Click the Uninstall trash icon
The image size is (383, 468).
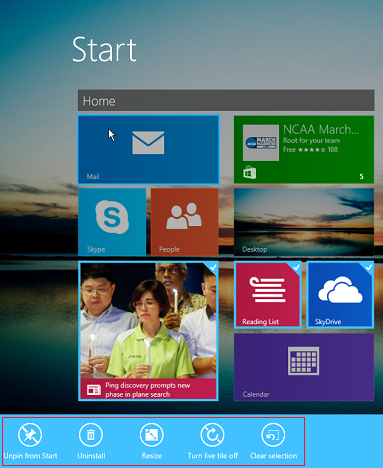click(91, 435)
